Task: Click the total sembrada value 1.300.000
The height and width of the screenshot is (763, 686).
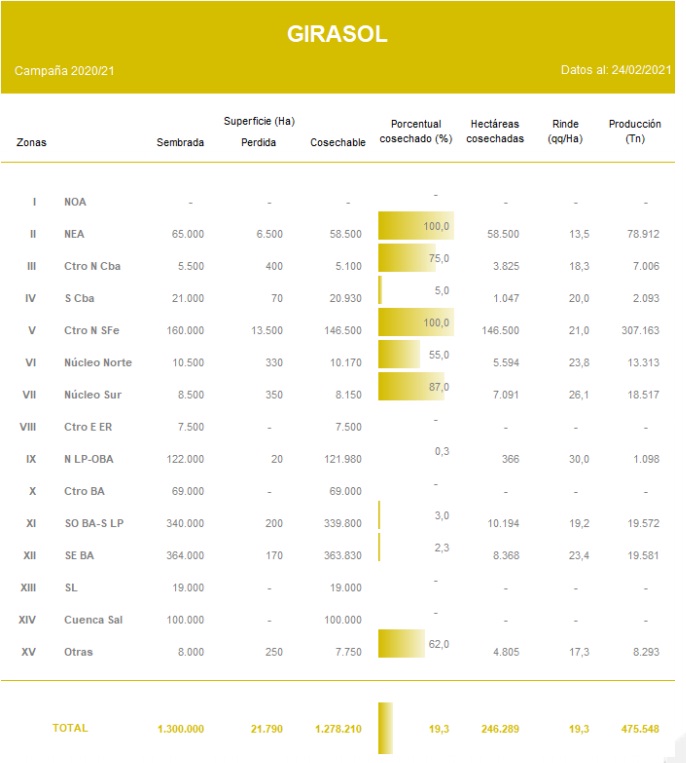Action: click(x=180, y=729)
